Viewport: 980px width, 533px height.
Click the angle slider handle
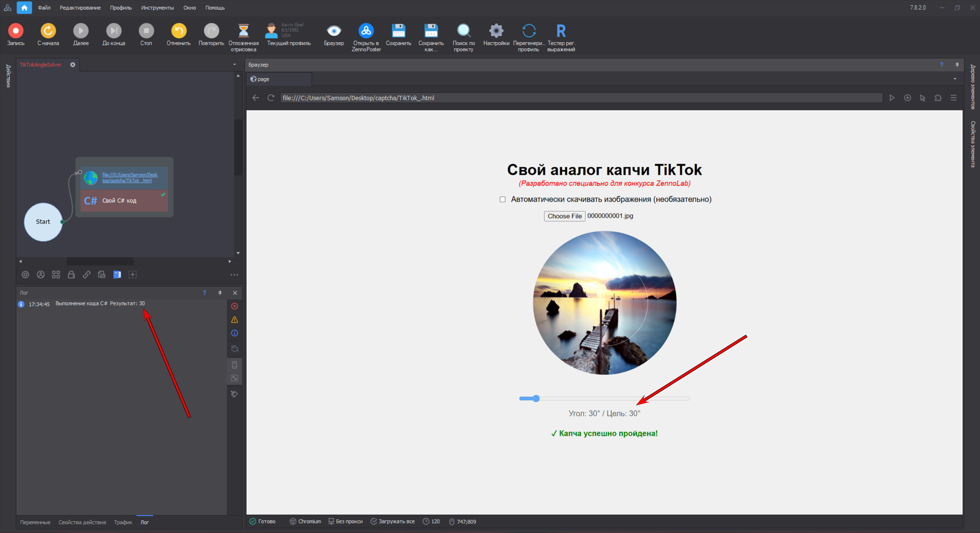tap(536, 399)
